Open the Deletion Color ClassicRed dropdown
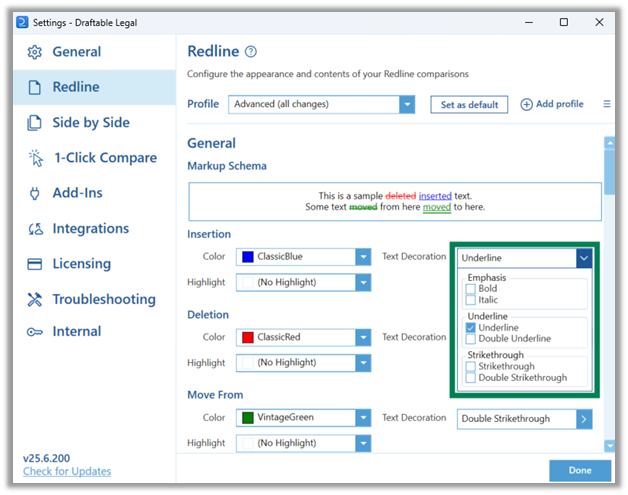The image size is (628, 495). pos(304,337)
